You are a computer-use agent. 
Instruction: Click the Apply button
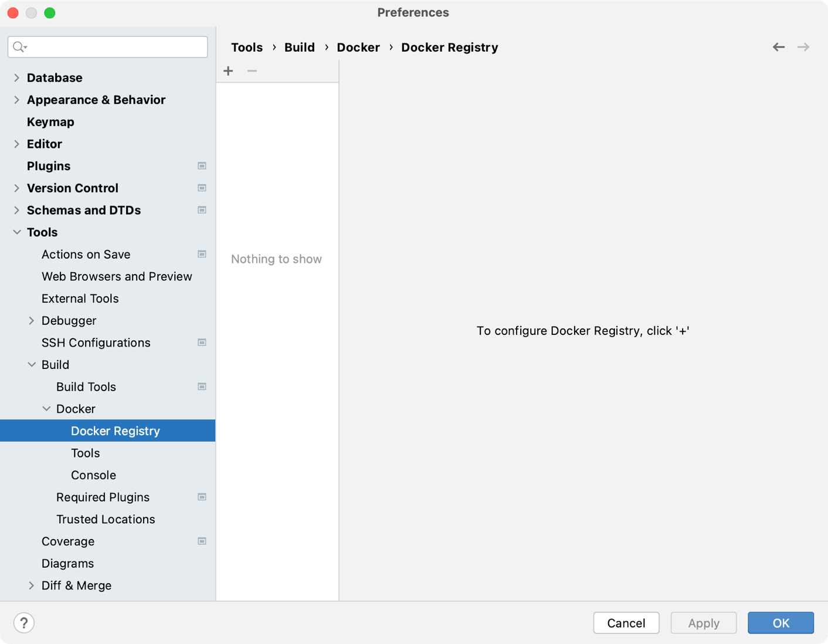[703, 623]
